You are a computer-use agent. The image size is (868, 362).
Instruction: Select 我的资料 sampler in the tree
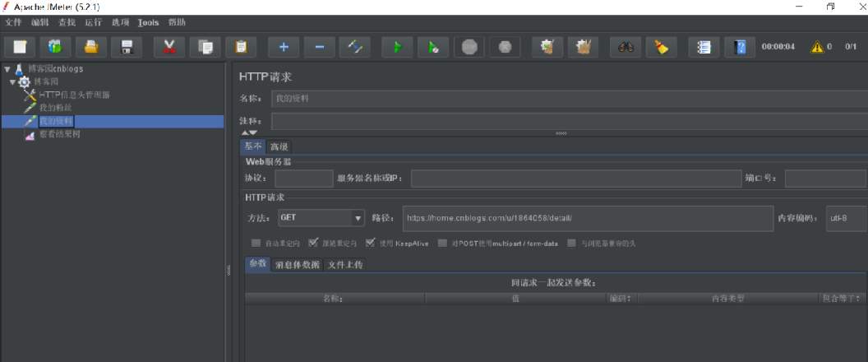pyautogui.click(x=55, y=121)
